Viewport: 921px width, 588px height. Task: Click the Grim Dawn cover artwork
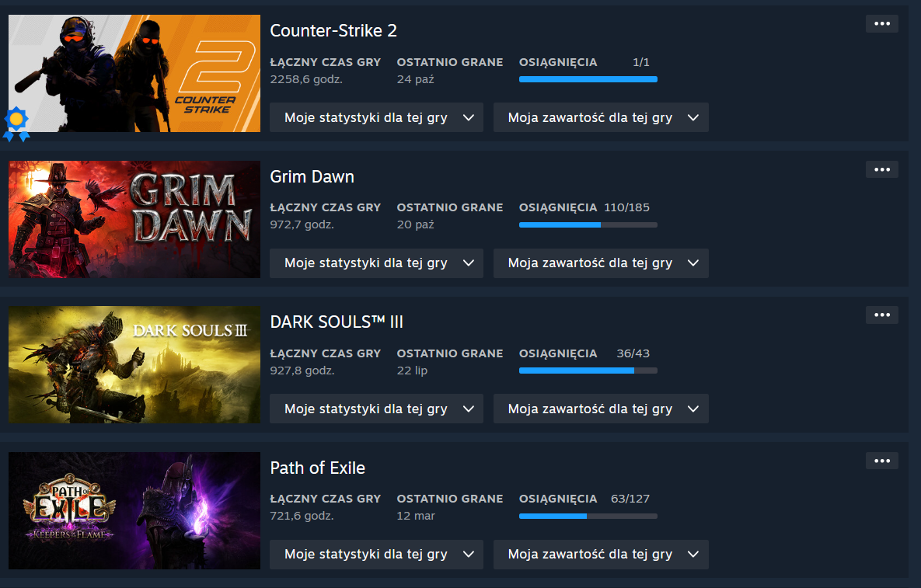pyautogui.click(x=134, y=219)
